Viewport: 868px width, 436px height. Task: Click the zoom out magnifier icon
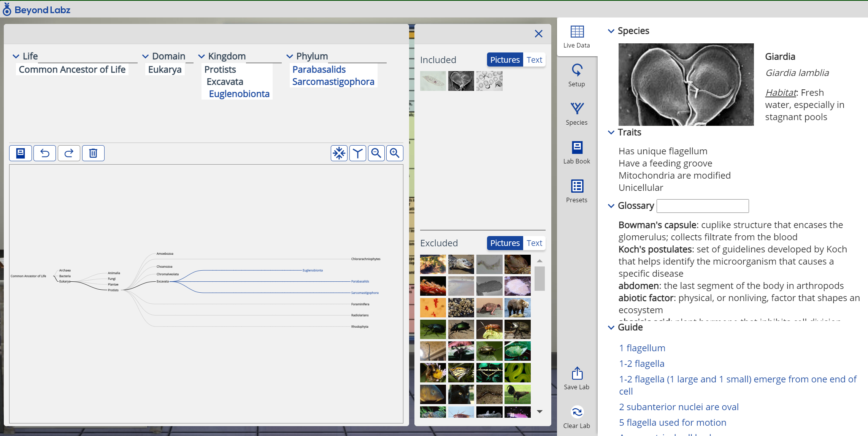click(x=376, y=153)
